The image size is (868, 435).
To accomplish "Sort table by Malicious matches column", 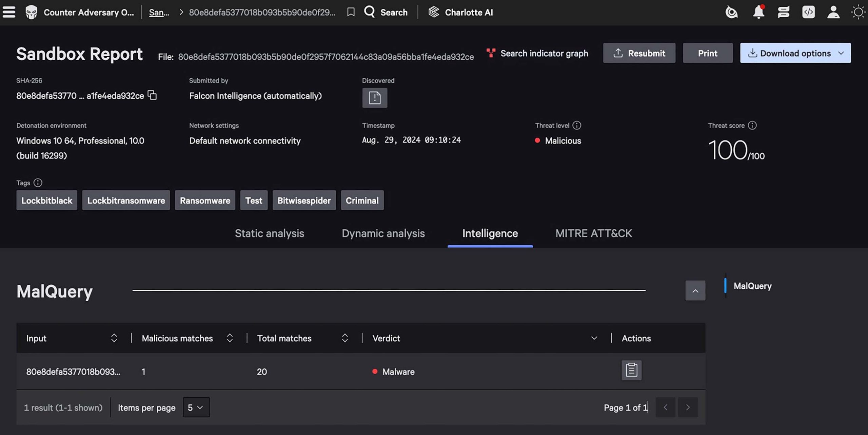I will tap(230, 338).
